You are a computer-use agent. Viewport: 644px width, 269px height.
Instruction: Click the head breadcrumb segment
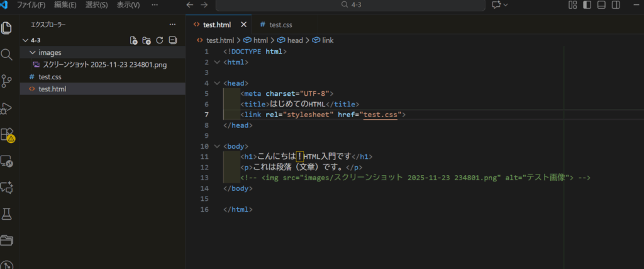tap(294, 40)
